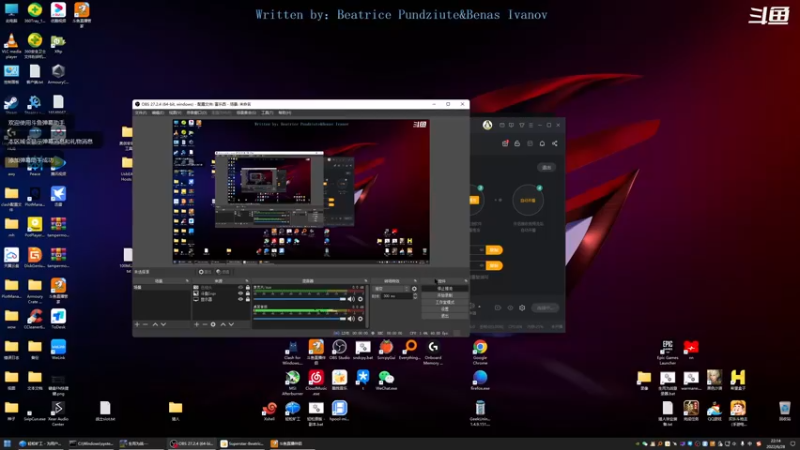The height and width of the screenshot is (450, 800).
Task: Open the avatar icon in the Douyu companion title bar
Action: (x=487, y=125)
